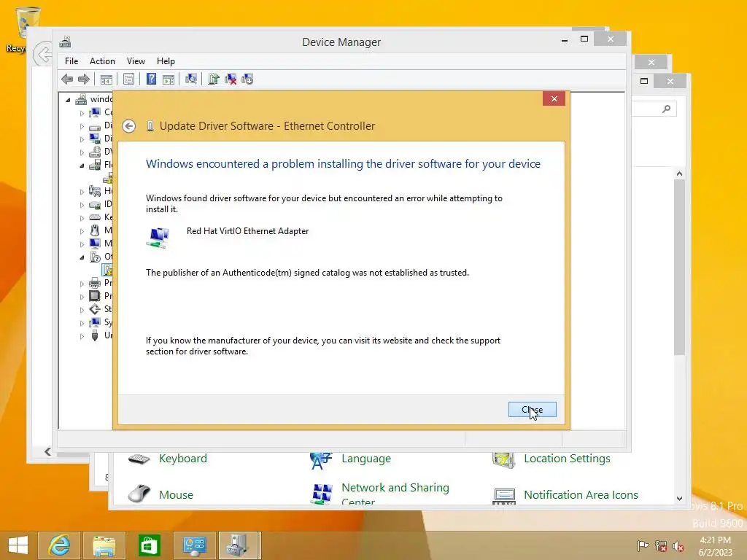This screenshot has width=747, height=560.
Task: Click Mouse icon in Control Panel window
Action: (139, 494)
